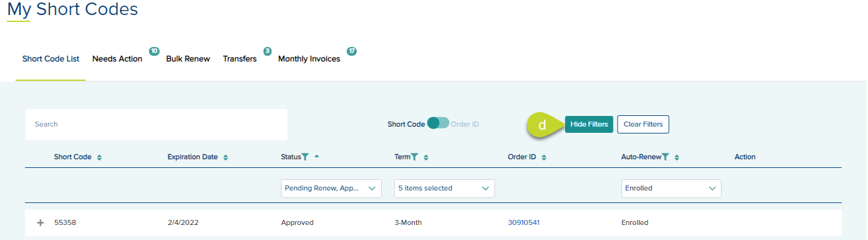The height and width of the screenshot is (240, 868).
Task: Click the Hide Filters button
Action: 589,124
